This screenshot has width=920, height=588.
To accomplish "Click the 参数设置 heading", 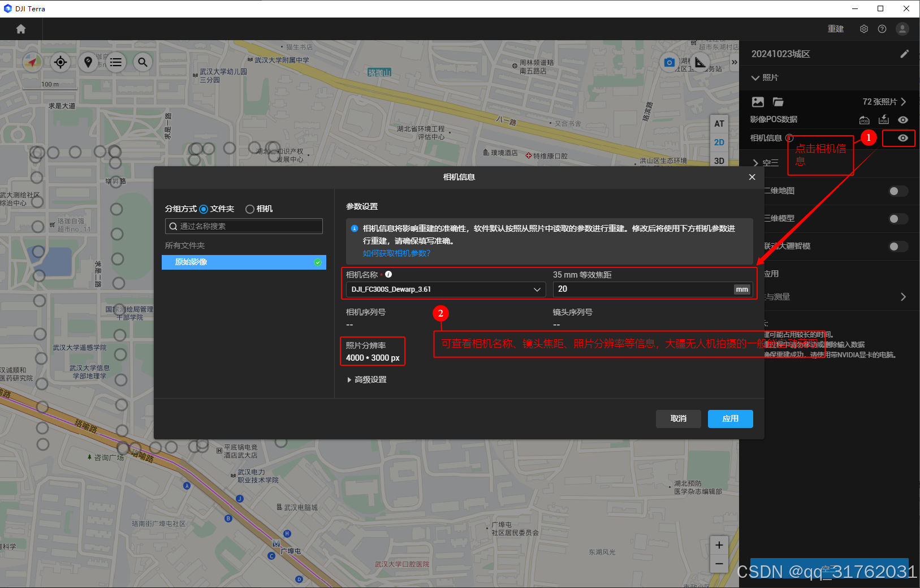I will [x=362, y=206].
